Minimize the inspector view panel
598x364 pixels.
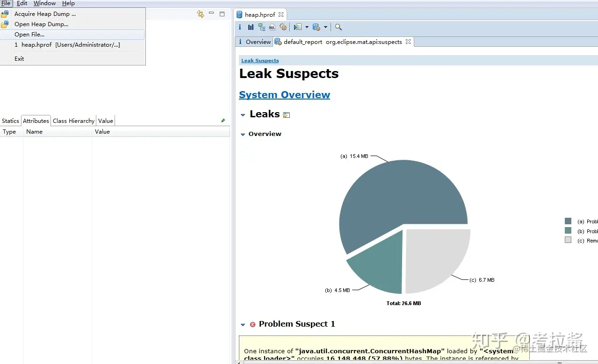point(211,14)
